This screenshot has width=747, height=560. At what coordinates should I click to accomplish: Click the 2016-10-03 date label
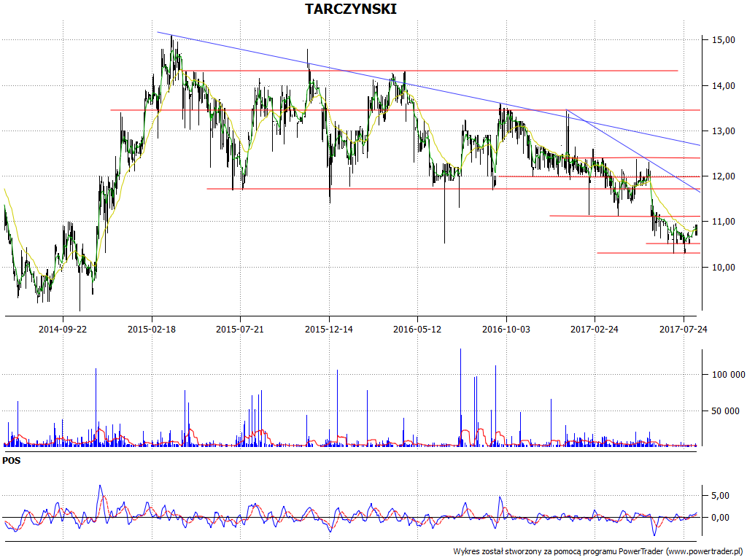click(x=506, y=329)
